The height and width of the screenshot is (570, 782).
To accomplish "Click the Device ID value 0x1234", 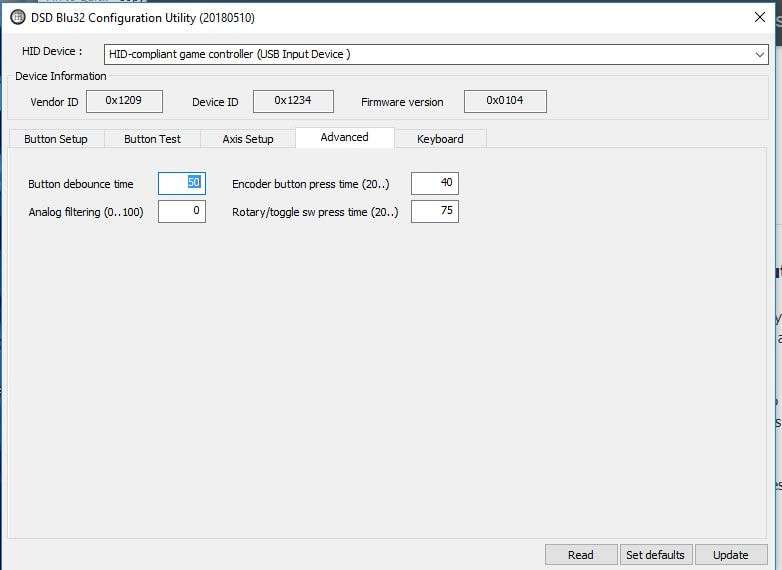I will [x=292, y=101].
